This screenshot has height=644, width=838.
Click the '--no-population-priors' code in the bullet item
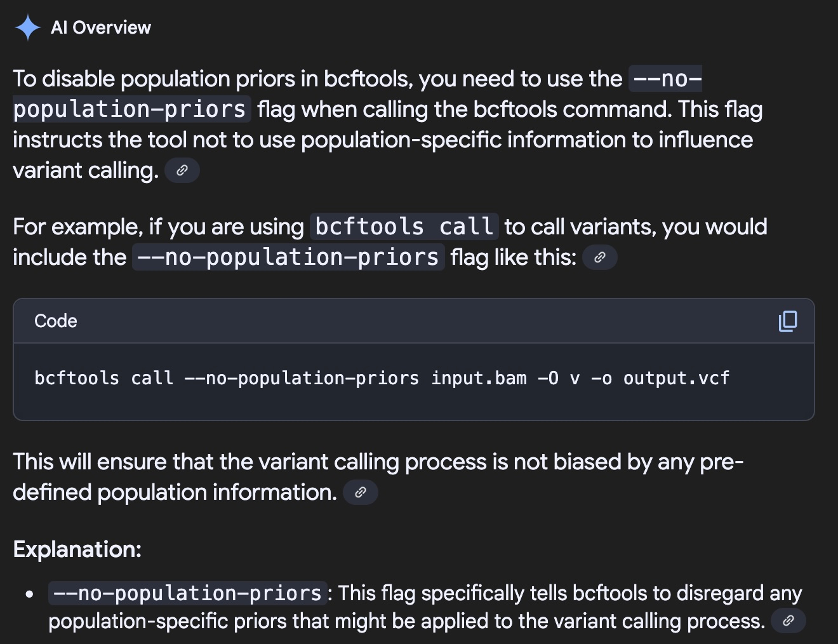click(188, 593)
